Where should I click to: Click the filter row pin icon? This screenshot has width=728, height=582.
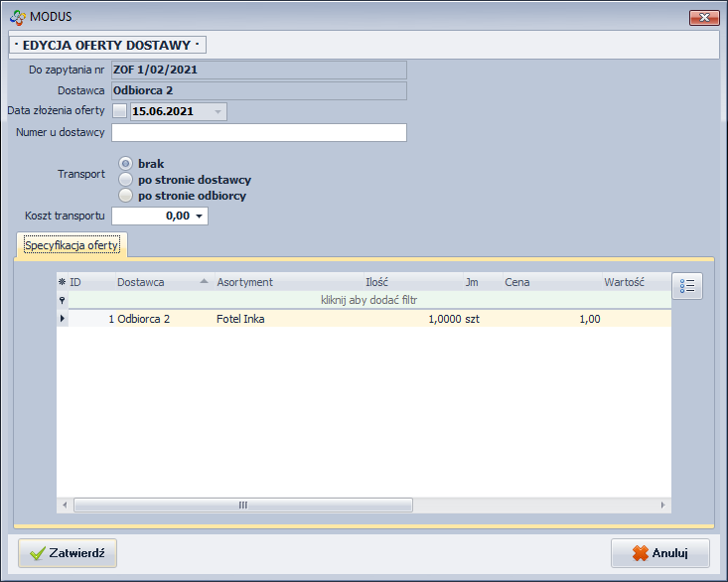click(62, 300)
